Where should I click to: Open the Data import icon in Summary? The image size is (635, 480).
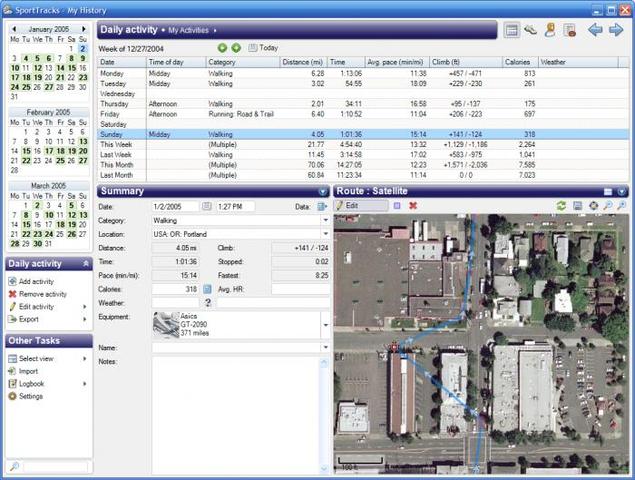point(322,207)
